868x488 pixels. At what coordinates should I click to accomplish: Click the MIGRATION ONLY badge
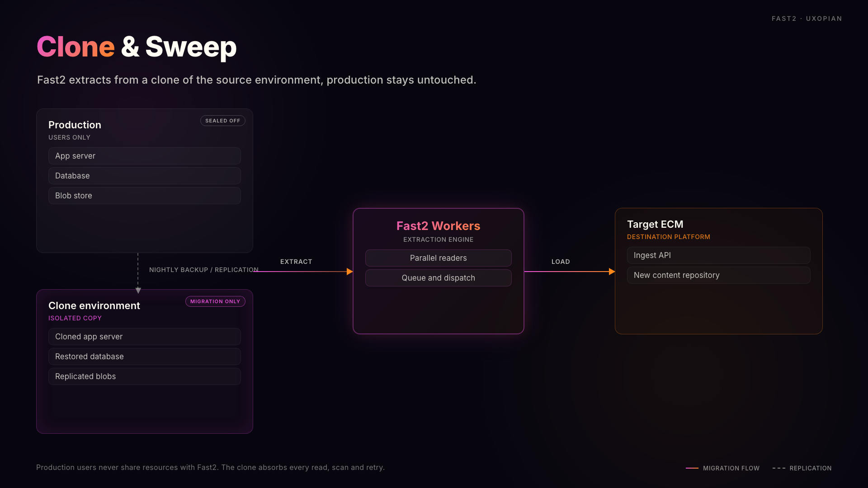pyautogui.click(x=215, y=301)
